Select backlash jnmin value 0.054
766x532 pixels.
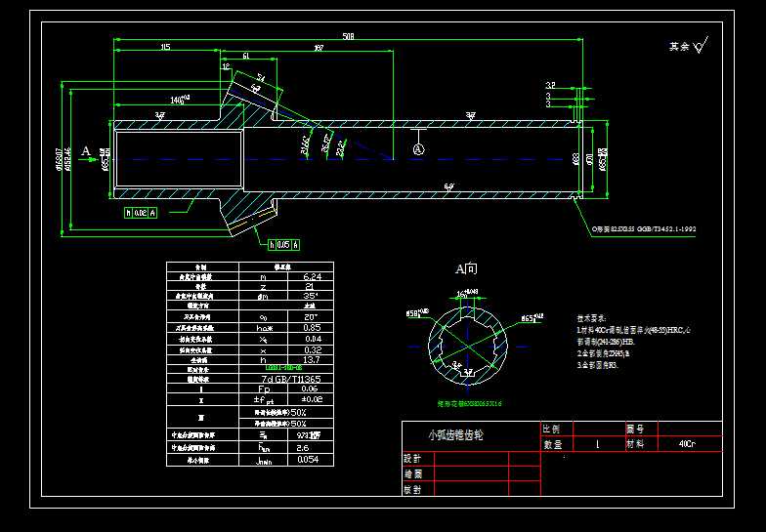pos(308,459)
